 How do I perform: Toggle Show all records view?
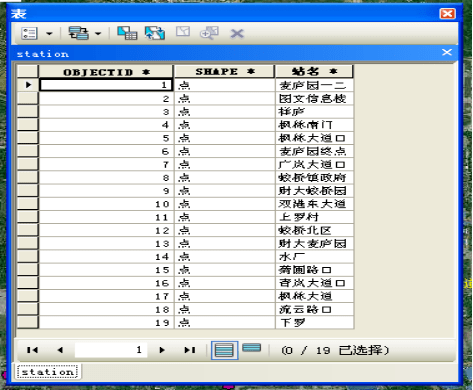tap(224, 350)
